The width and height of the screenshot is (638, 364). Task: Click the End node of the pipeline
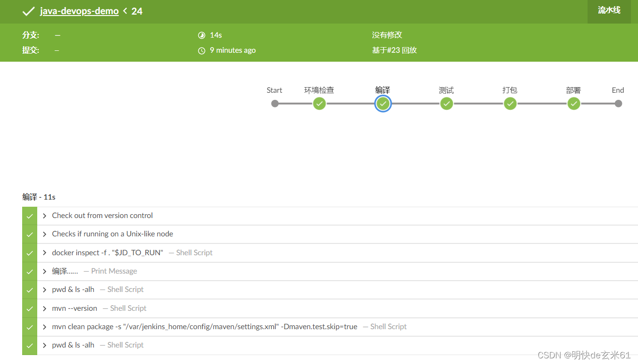coord(618,104)
